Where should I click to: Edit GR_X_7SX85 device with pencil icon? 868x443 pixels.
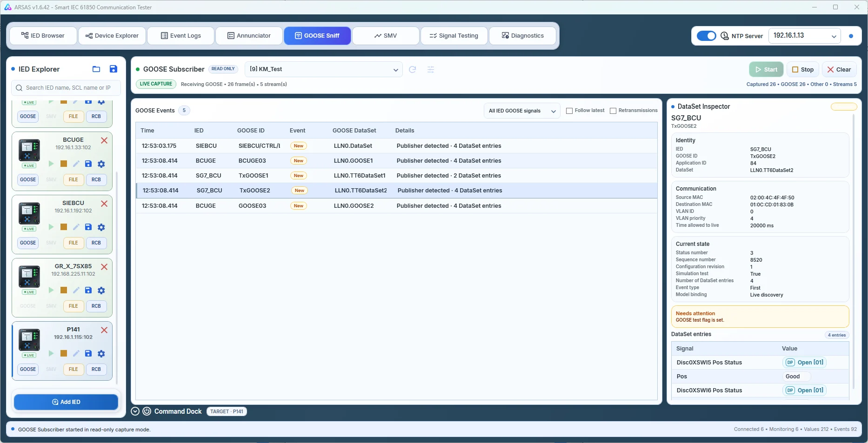coord(76,290)
